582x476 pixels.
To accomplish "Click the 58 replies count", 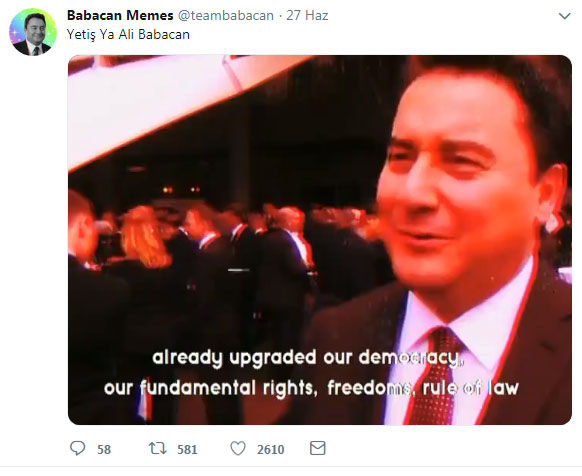I will coord(104,450).
